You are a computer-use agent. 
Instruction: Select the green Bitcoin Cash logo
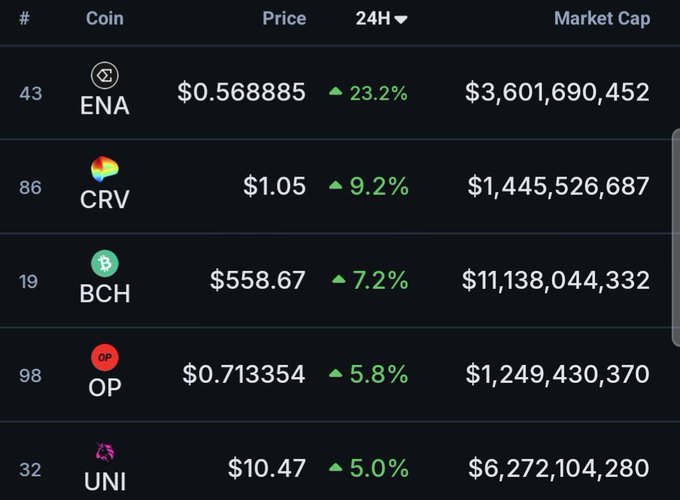click(x=105, y=263)
